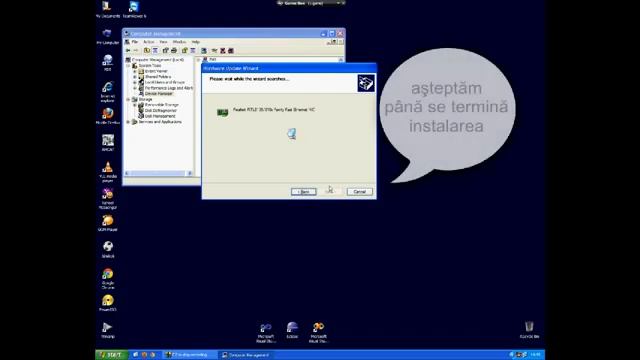Viewport: 640px width, 360px height.
Task: Open the Recycle Bin desktop icon
Action: [x=529, y=330]
